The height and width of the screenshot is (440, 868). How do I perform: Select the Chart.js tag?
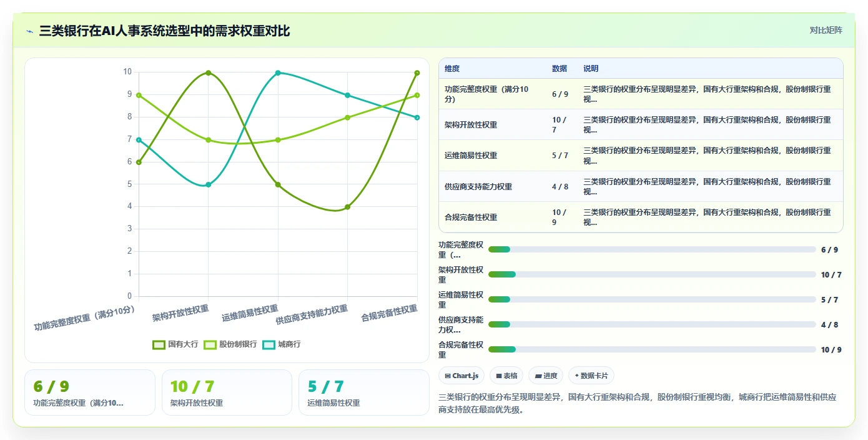click(x=461, y=376)
